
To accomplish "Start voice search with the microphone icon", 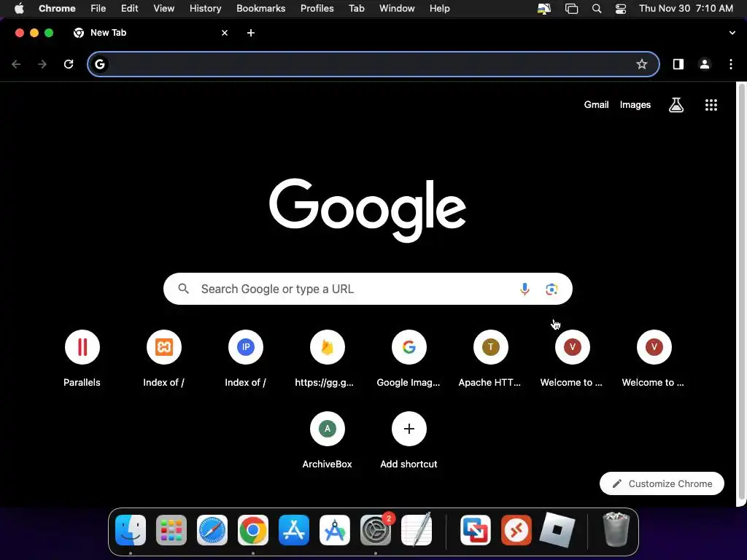I will point(525,289).
